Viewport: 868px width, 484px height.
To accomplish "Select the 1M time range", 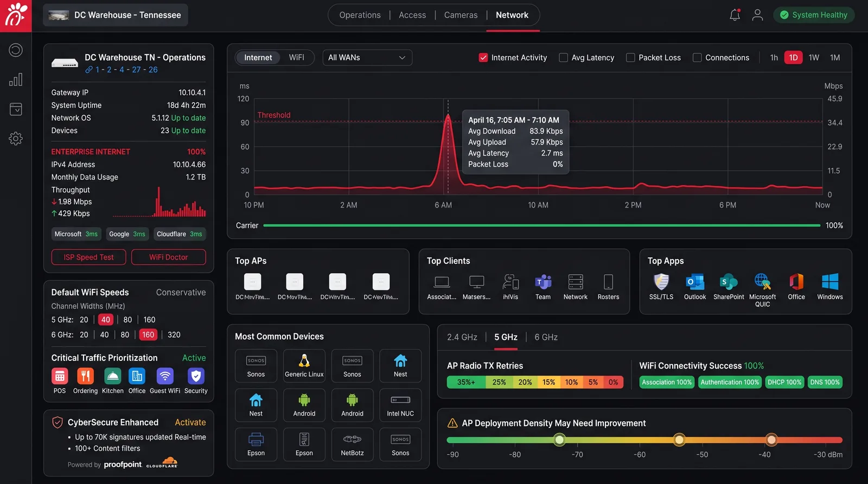I will 835,57.
